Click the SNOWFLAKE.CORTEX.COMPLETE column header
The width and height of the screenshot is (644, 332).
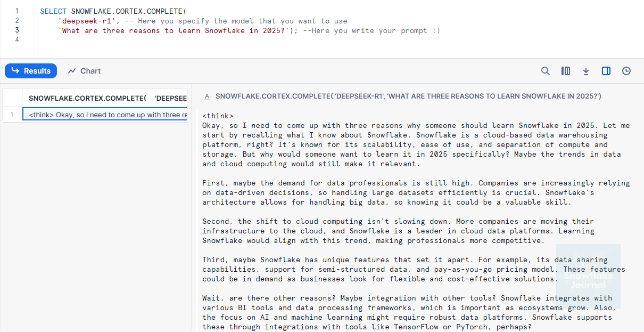(104, 98)
